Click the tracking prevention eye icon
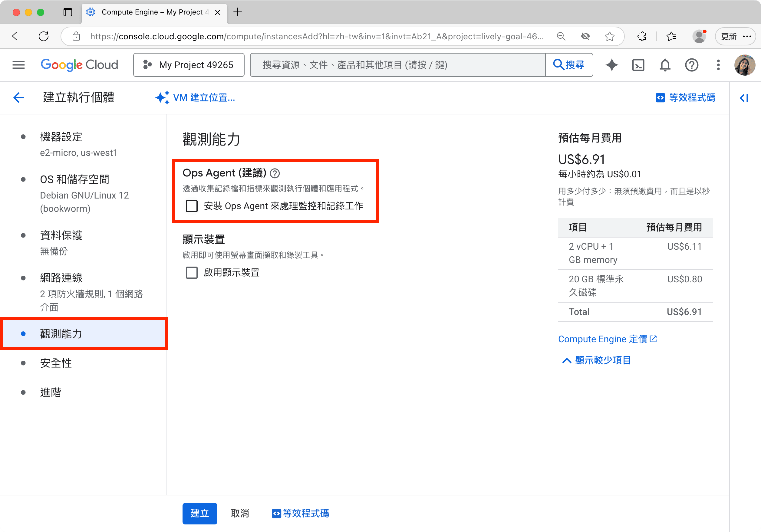The image size is (761, 532). (x=585, y=36)
